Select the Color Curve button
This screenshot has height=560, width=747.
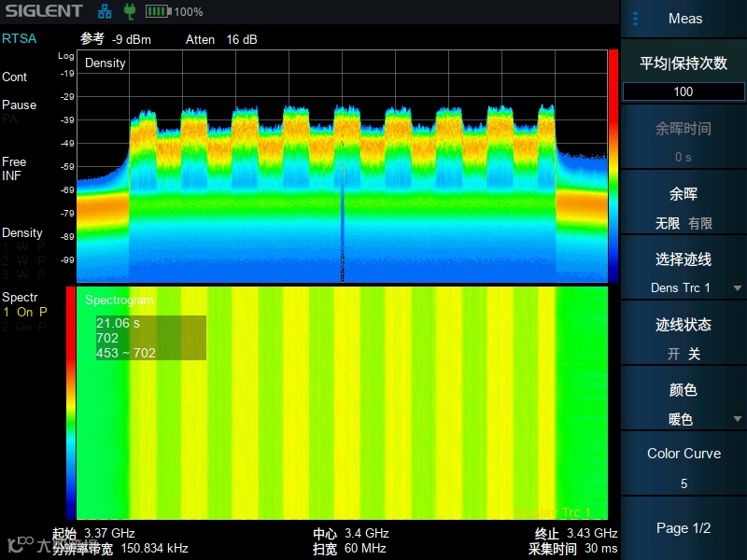pyautogui.click(x=684, y=468)
